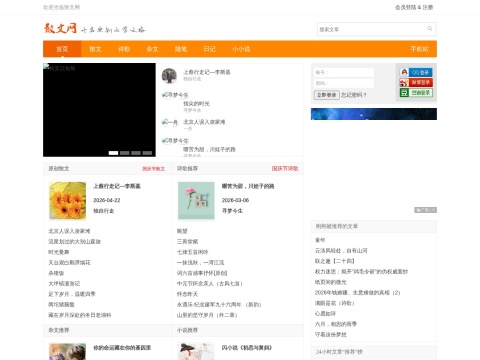Image resolution: width=480 pixels, height=360 pixels.
Task: Open recommended article 守着这份梦想
Action: coord(331,335)
